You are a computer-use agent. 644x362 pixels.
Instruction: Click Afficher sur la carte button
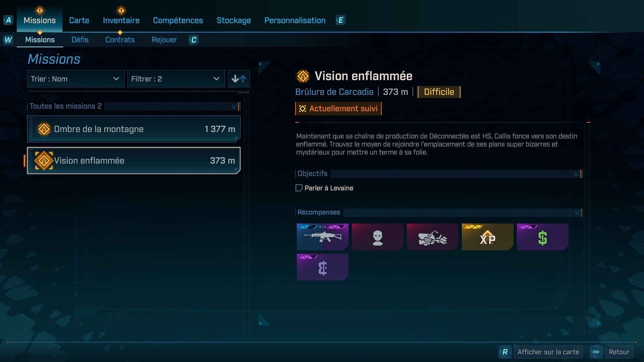[548, 352]
